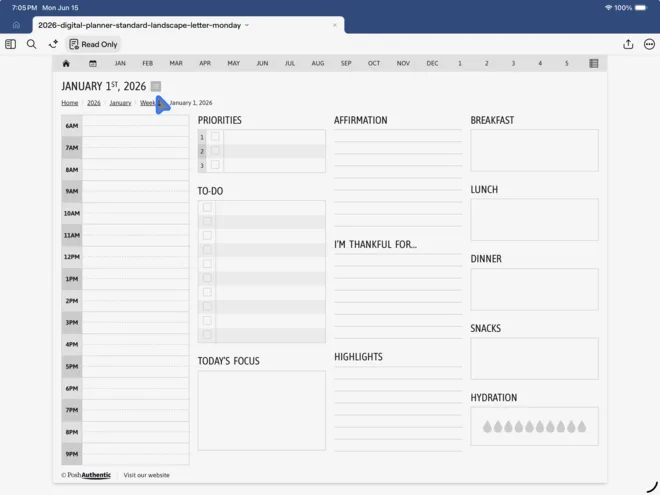This screenshot has height=495, width=660.
Task: Follow the 2026 breadcrumb link
Action: pyautogui.click(x=94, y=103)
